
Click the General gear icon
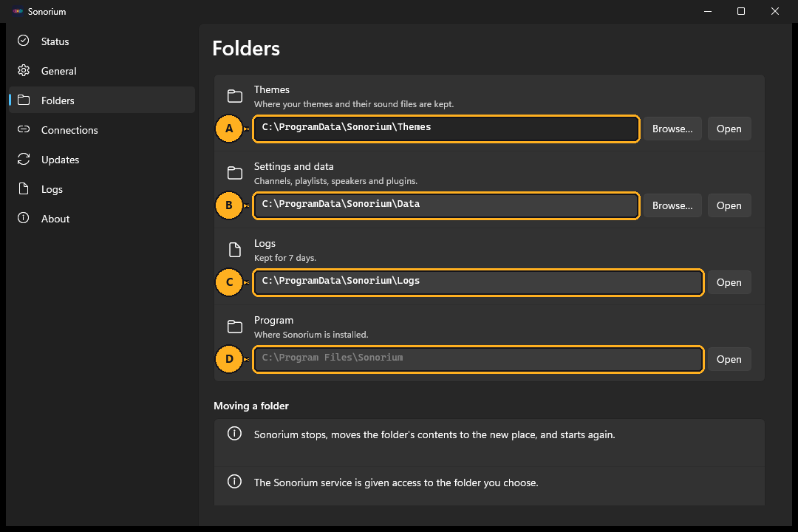click(24, 70)
